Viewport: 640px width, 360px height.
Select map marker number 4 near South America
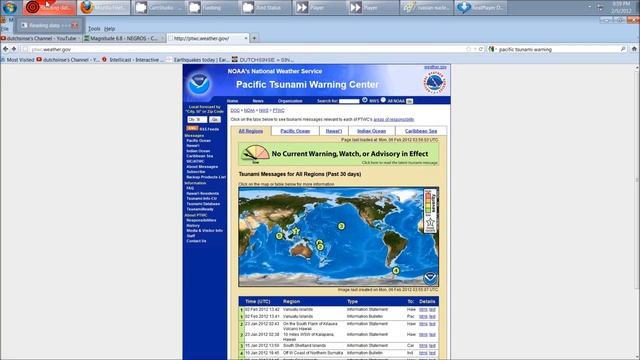pos(396,270)
